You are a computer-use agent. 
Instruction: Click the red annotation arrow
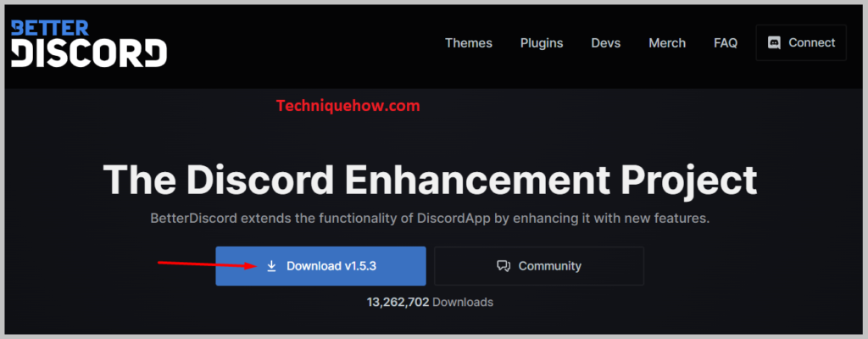tap(207, 264)
